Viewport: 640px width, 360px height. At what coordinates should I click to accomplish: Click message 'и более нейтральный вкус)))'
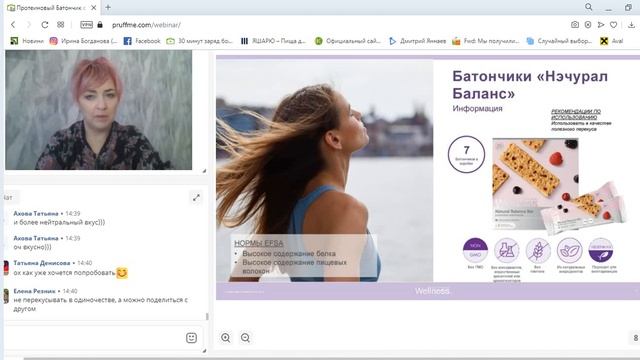[59, 222]
